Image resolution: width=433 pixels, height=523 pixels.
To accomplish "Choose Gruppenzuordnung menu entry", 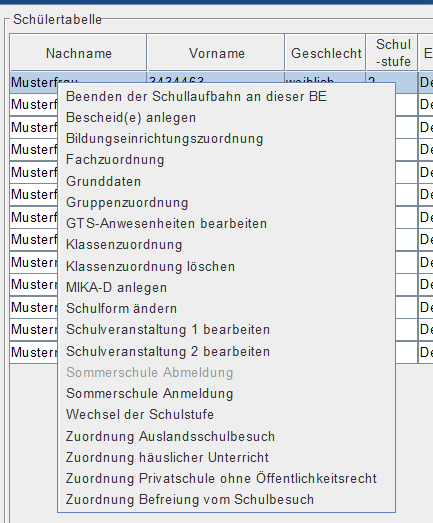I will click(227, 202).
